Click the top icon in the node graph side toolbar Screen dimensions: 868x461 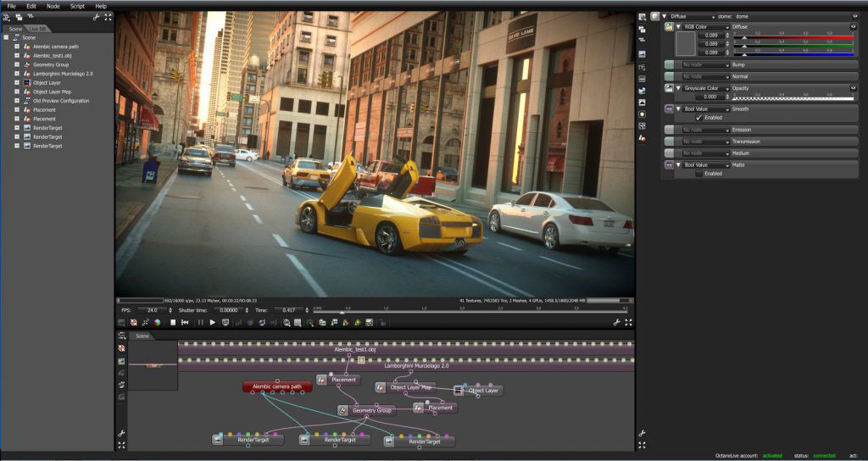(121, 336)
